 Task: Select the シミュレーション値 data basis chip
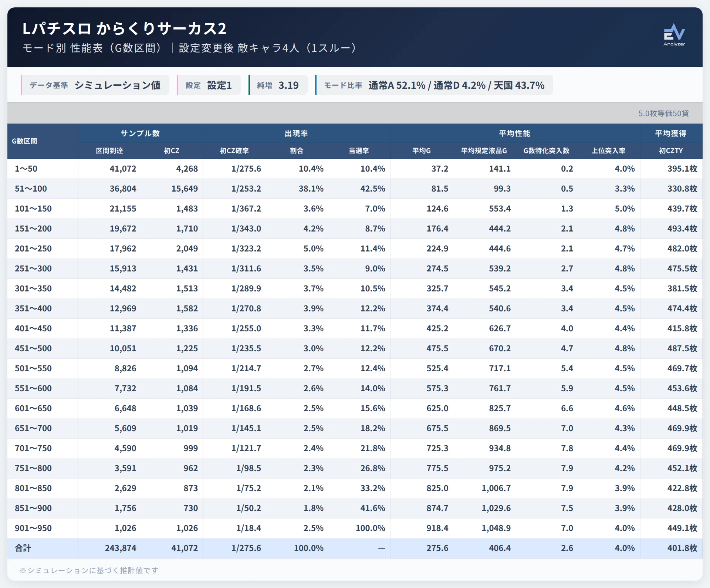click(95, 85)
